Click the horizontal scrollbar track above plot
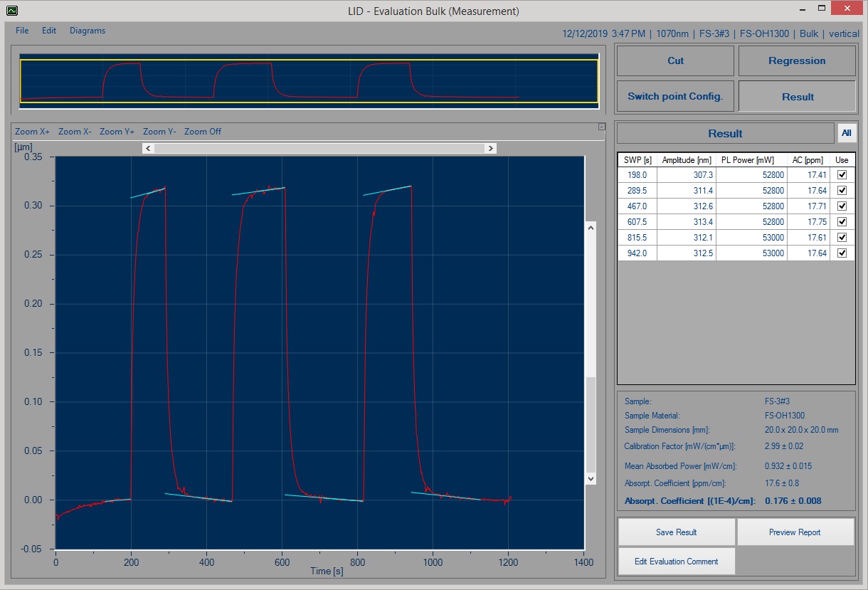 pos(319,148)
